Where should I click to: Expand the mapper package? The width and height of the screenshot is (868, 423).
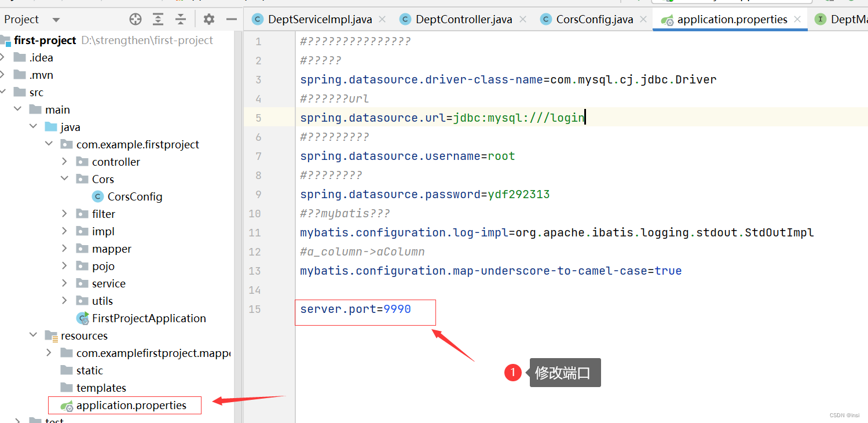click(x=64, y=248)
